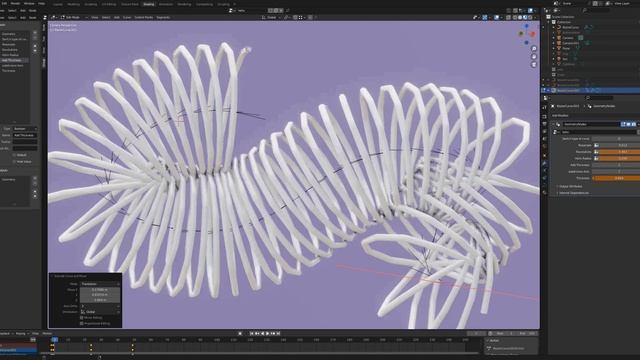640x360 pixels.
Task: Enable Proportional Editing checkbox in operator panel
Action: [82, 323]
